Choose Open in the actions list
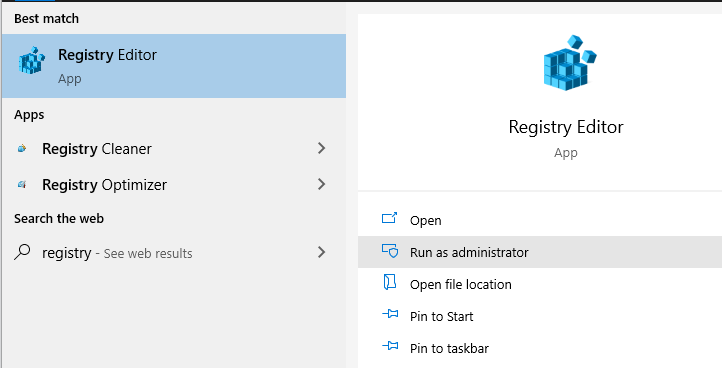Screen dimensions: 722x368 point(540,220)
